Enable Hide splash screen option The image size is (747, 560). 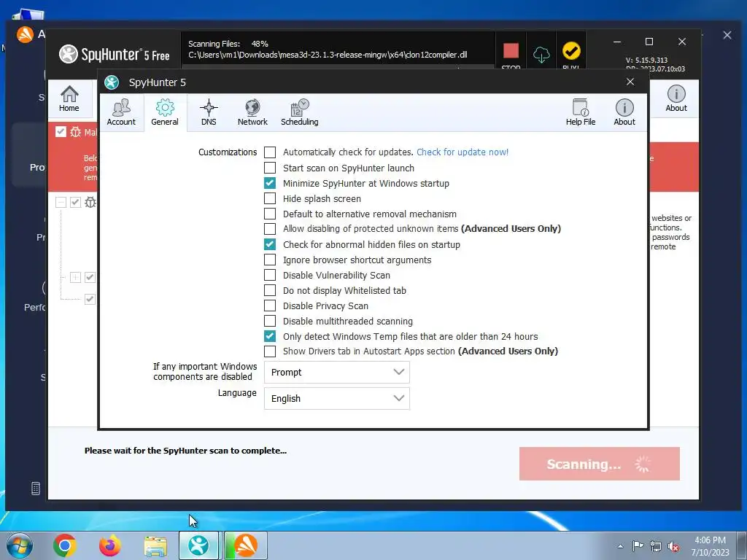(x=270, y=198)
